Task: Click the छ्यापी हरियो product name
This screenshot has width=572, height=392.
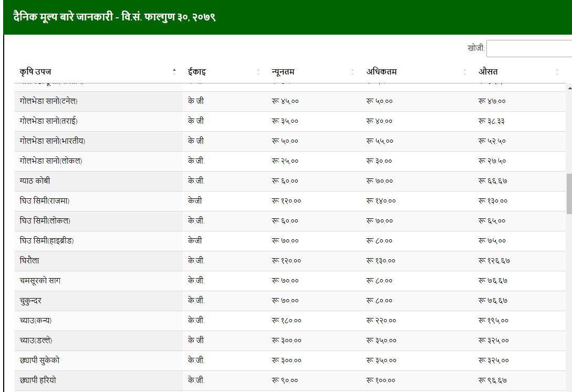Action: coord(38,380)
